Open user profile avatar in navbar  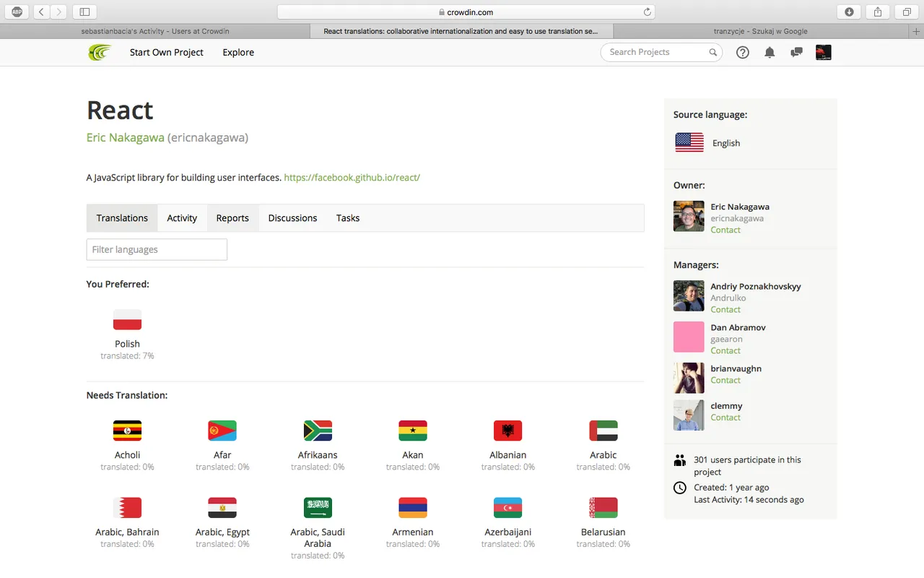tap(823, 52)
